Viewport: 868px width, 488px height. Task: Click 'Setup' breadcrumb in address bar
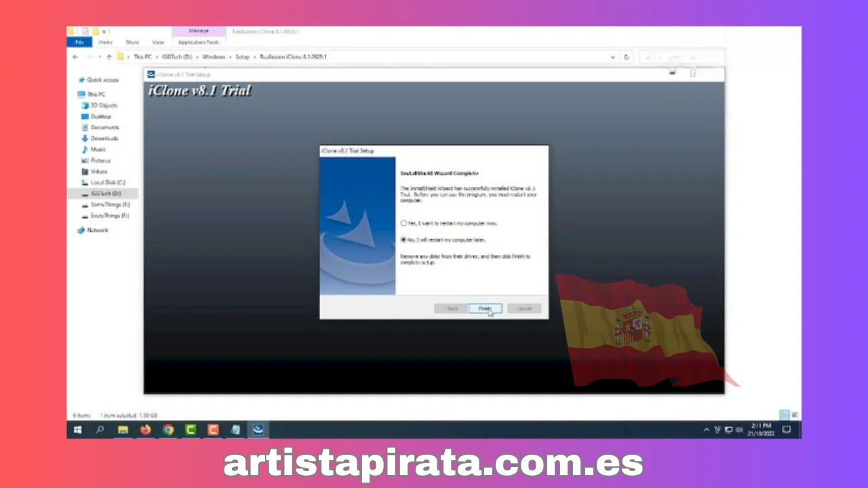coord(243,57)
